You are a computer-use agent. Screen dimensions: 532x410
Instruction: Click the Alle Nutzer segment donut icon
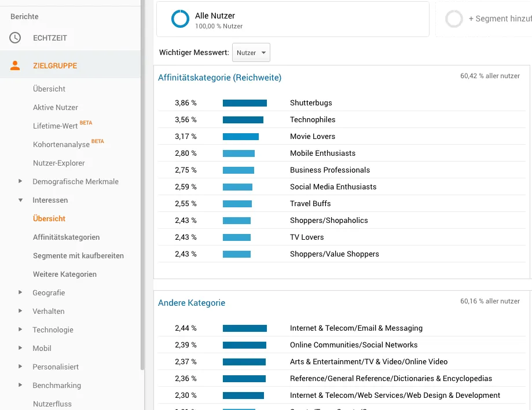[x=180, y=19]
